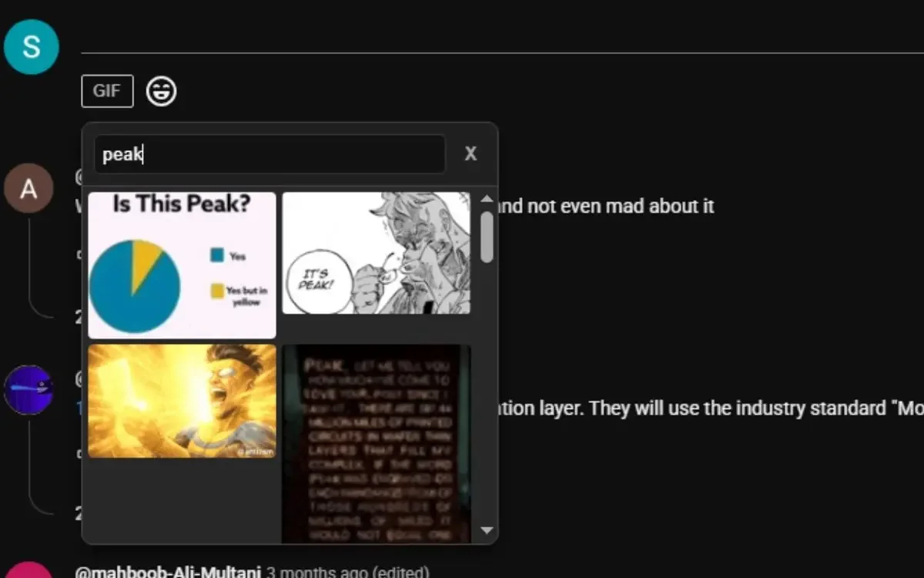Screen dimensions: 924x578
Task: Click the pink avatar beside mahboob-Ali-Multani
Action: click(28, 570)
